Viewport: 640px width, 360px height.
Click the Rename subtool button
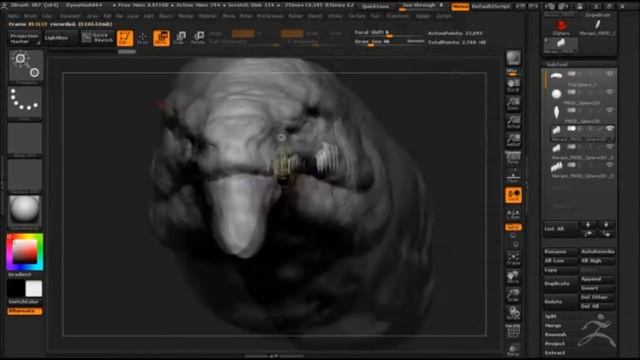click(561, 252)
